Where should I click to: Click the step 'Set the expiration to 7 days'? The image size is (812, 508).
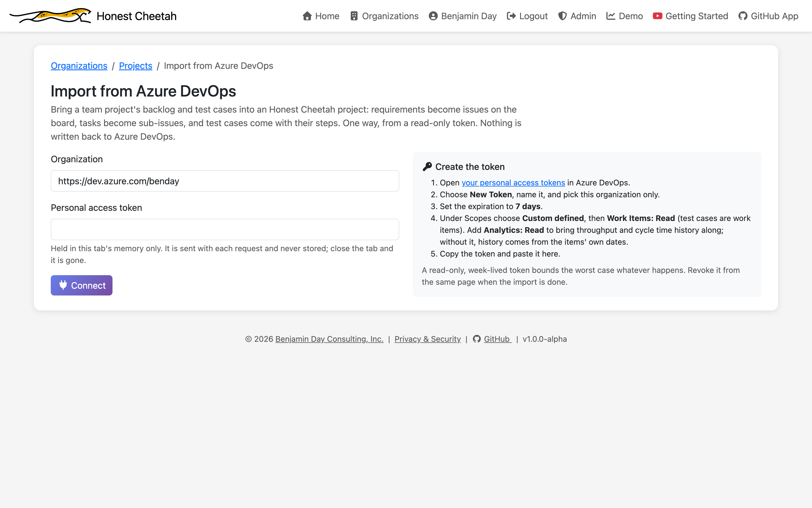pos(491,206)
